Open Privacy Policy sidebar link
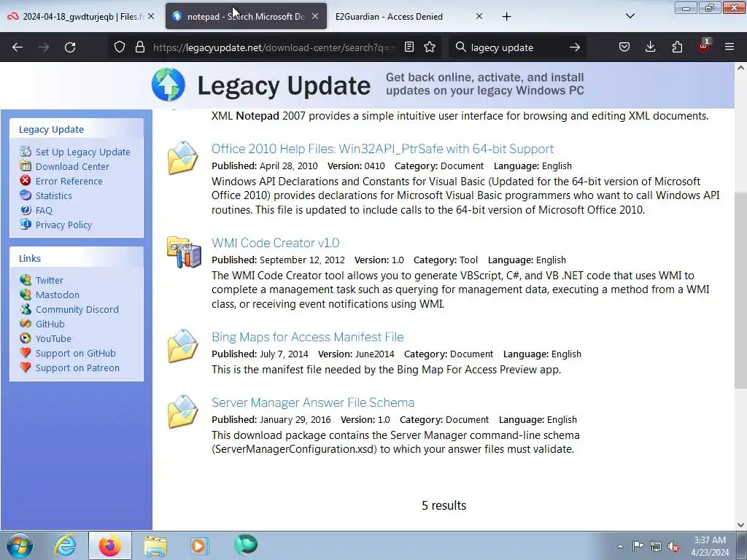Viewport: 747px width, 560px height. 63,225
